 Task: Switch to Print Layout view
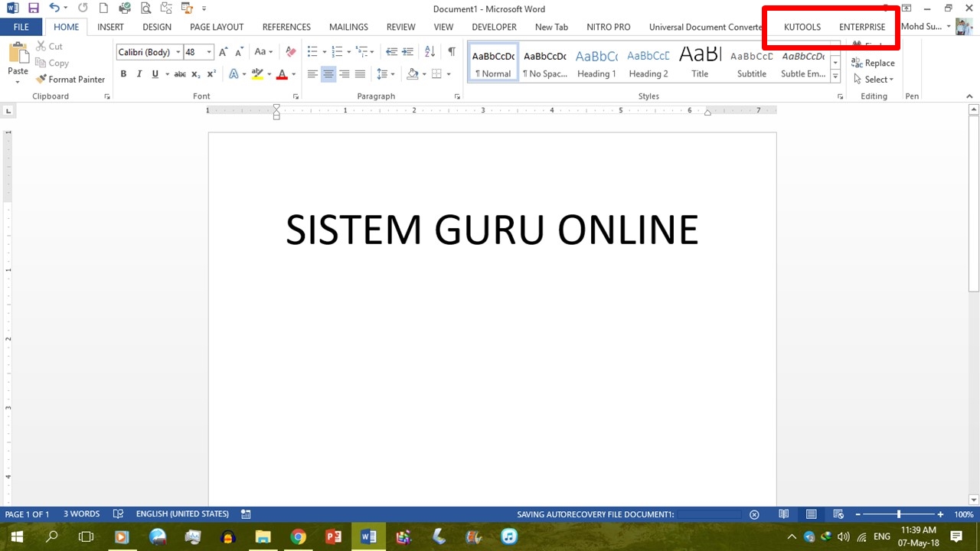coord(811,514)
